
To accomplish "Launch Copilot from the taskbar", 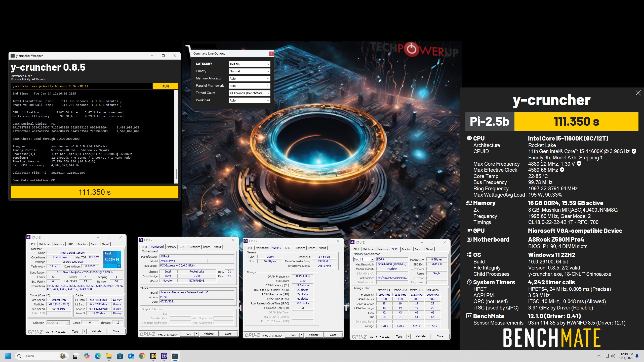I will click(87, 356).
